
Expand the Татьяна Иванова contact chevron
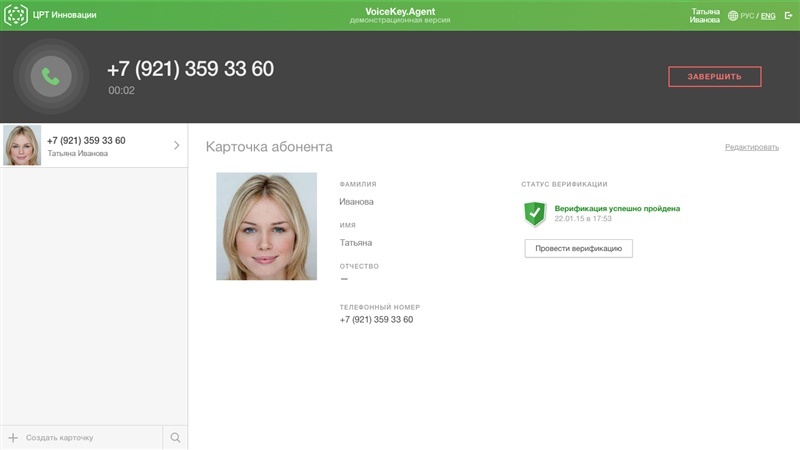(x=177, y=145)
